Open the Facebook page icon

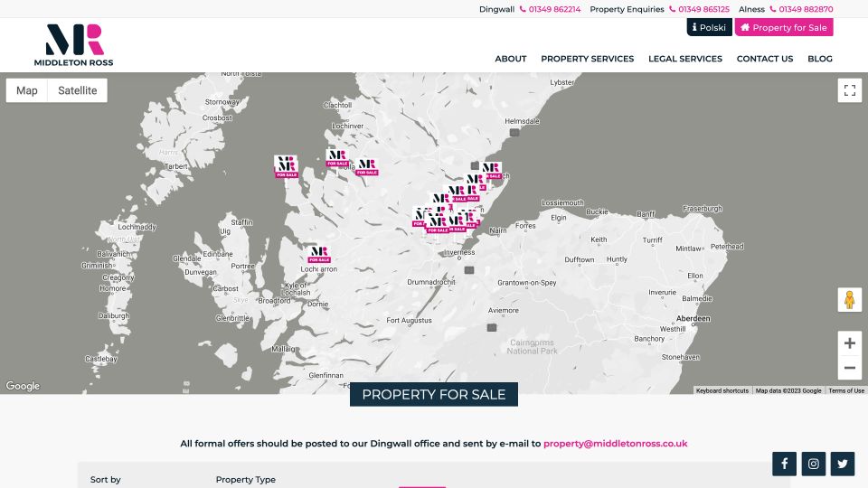coord(784,464)
